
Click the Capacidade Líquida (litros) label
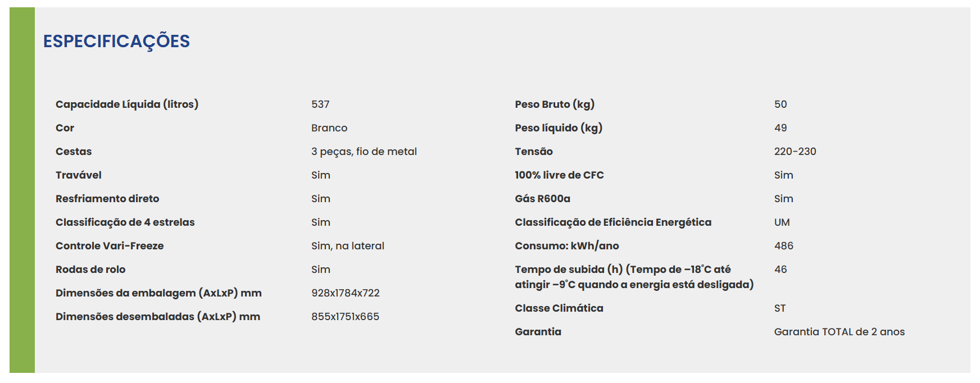(x=127, y=104)
